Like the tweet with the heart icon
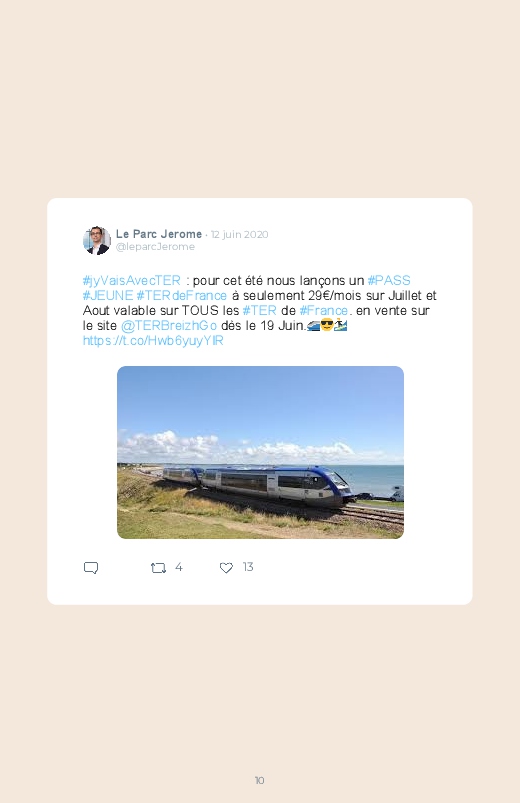The image size is (520, 803). point(226,568)
